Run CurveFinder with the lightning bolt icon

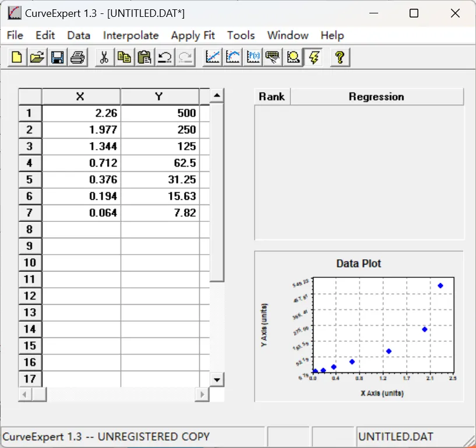click(314, 57)
